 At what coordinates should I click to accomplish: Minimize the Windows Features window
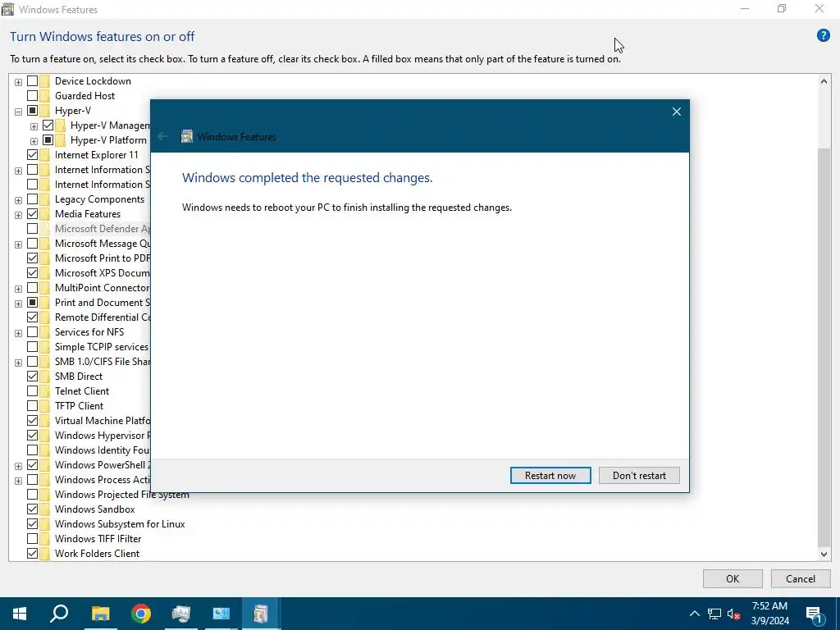(x=745, y=8)
